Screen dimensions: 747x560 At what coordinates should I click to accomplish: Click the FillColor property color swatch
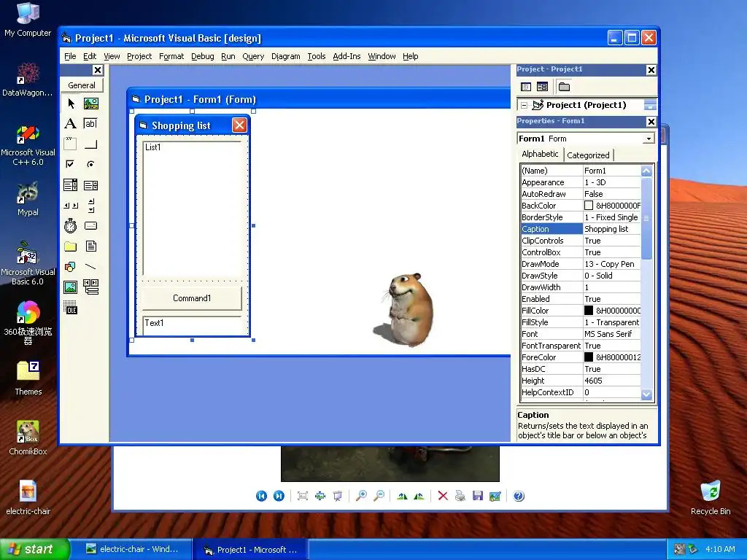(x=589, y=311)
